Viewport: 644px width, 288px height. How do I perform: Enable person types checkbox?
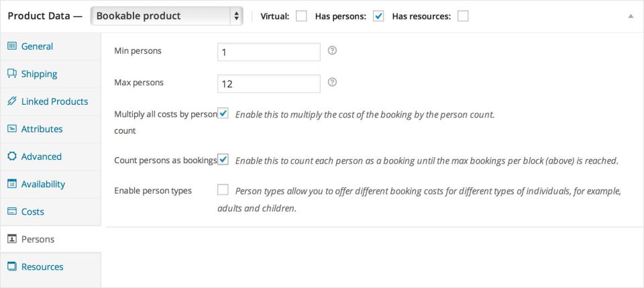coord(223,190)
